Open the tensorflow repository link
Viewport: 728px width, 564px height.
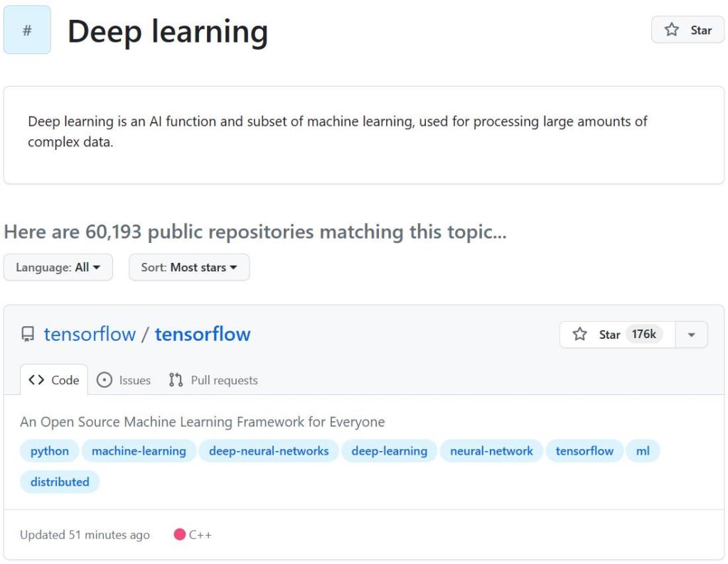203,334
